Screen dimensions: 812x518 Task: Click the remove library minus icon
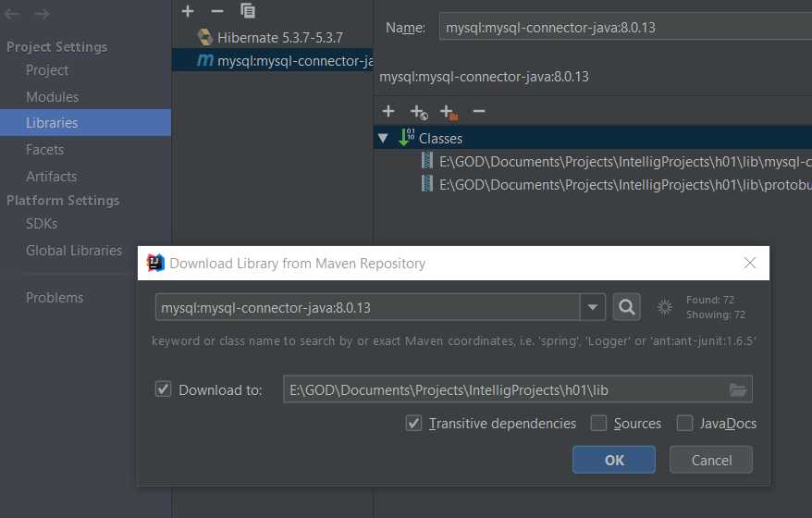[x=217, y=11]
